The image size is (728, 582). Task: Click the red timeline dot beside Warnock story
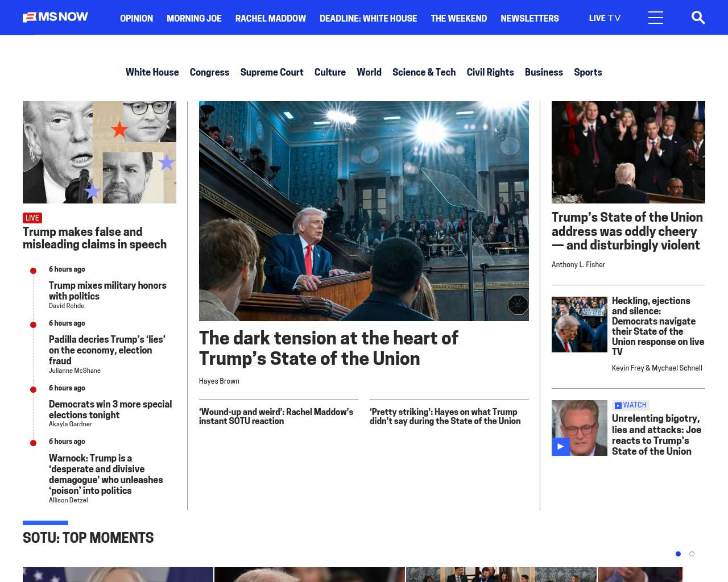click(33, 443)
